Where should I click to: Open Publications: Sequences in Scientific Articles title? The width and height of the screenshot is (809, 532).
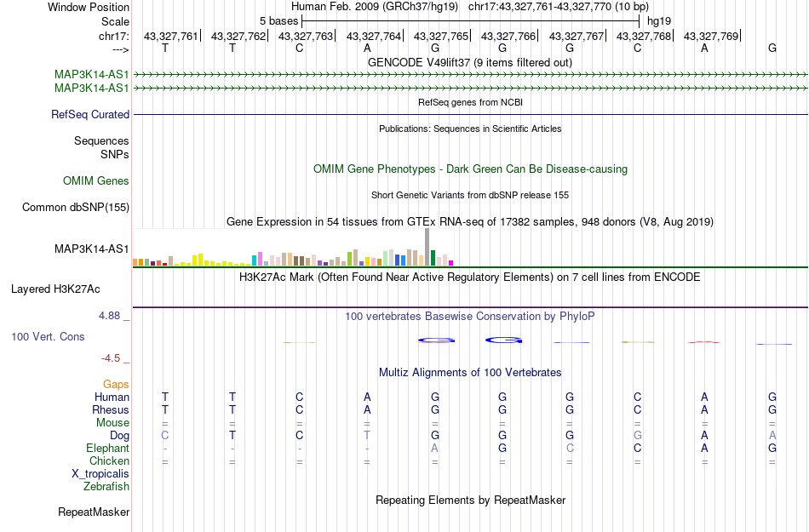(470, 129)
